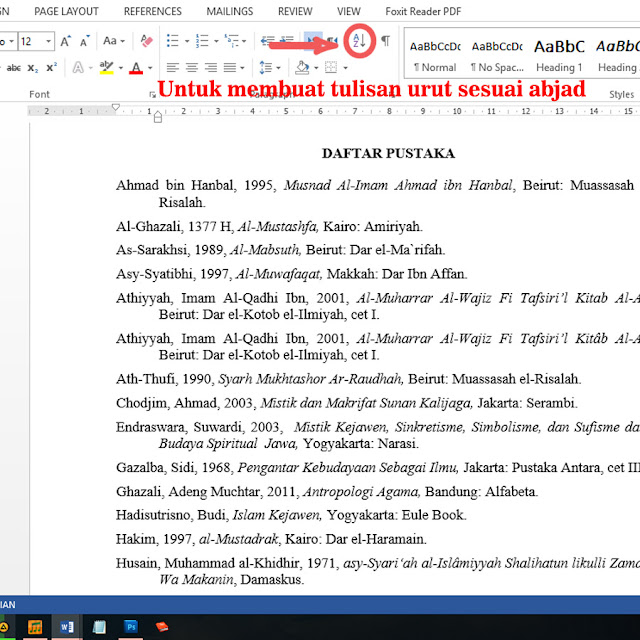Click the hanging indent marker on ruler
Viewport: 640px width, 640px height.
[x=158, y=115]
